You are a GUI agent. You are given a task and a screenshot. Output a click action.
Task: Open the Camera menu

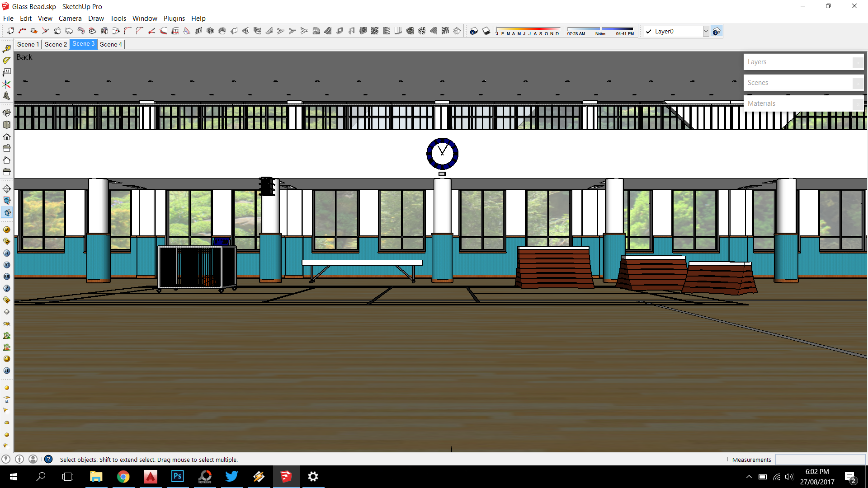[x=70, y=18]
